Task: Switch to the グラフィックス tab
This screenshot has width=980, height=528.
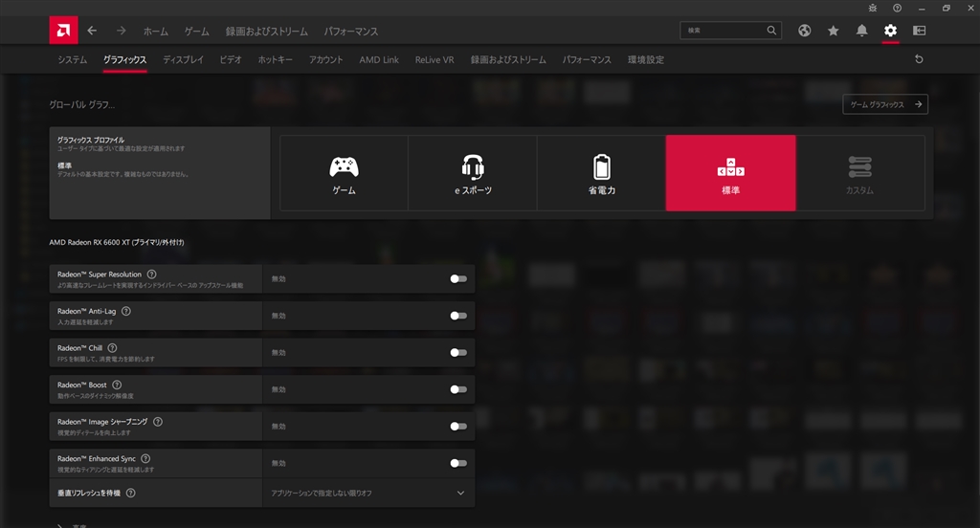Action: coord(125,59)
